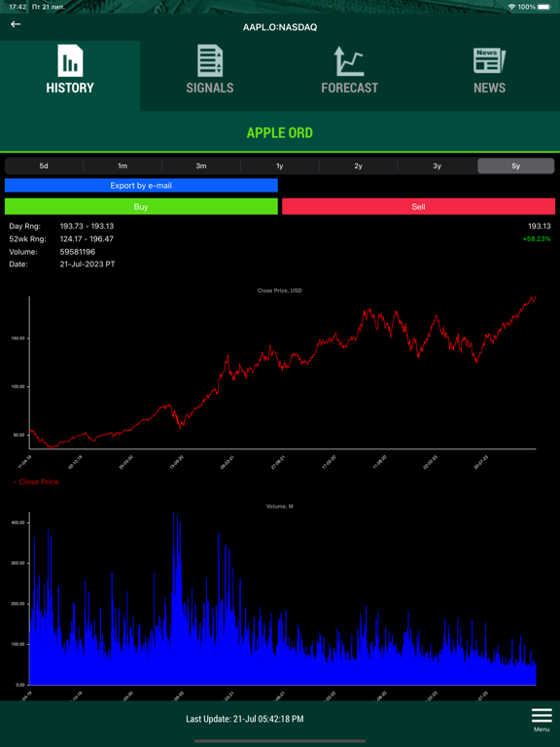Switch to the NEWS tab label
This screenshot has width=560, height=747.
pyautogui.click(x=490, y=88)
